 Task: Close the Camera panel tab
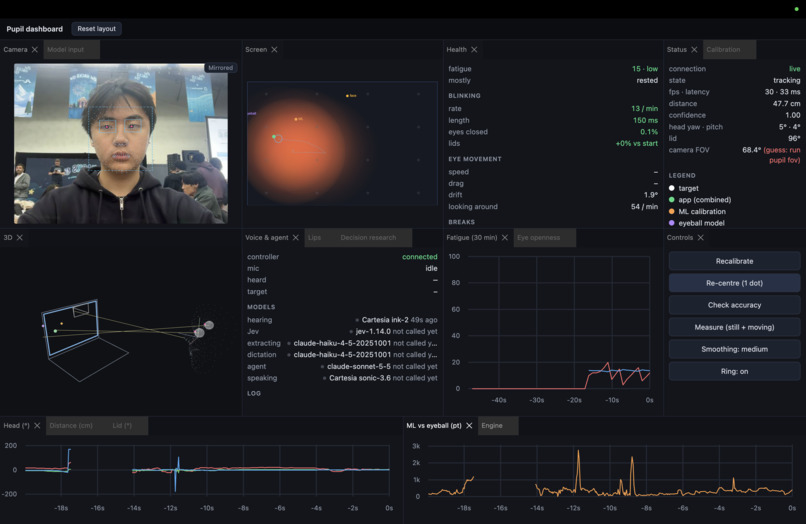point(34,49)
